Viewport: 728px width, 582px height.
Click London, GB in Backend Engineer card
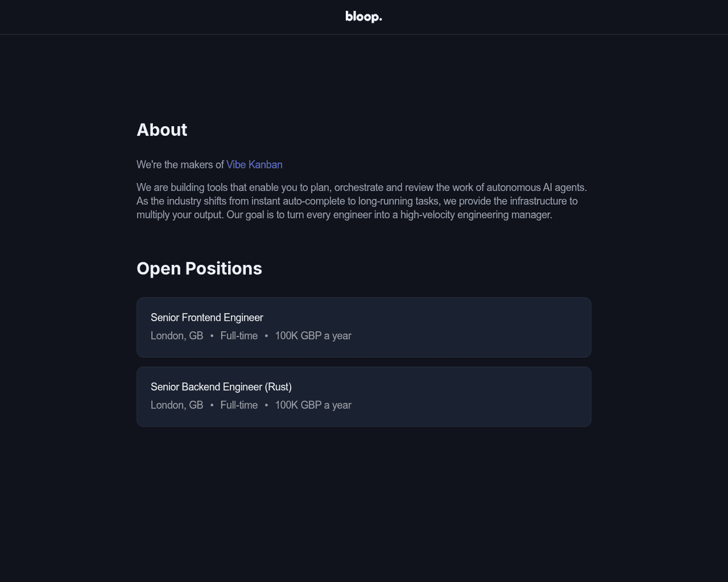point(177,405)
